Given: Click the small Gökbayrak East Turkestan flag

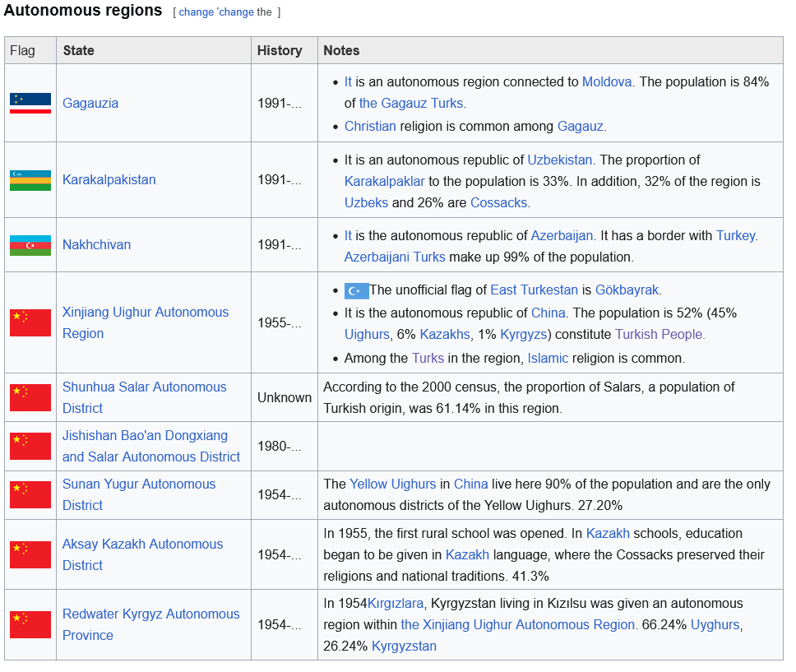Looking at the screenshot, I should (x=356, y=290).
